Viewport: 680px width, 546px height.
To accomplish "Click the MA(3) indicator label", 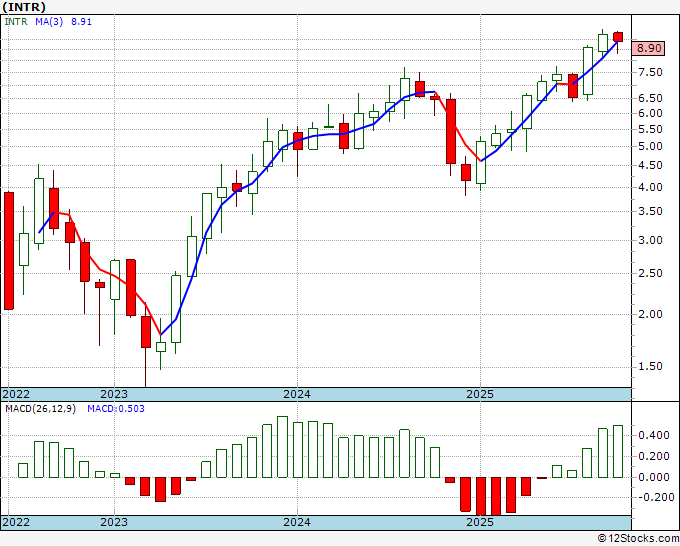I will [49, 22].
